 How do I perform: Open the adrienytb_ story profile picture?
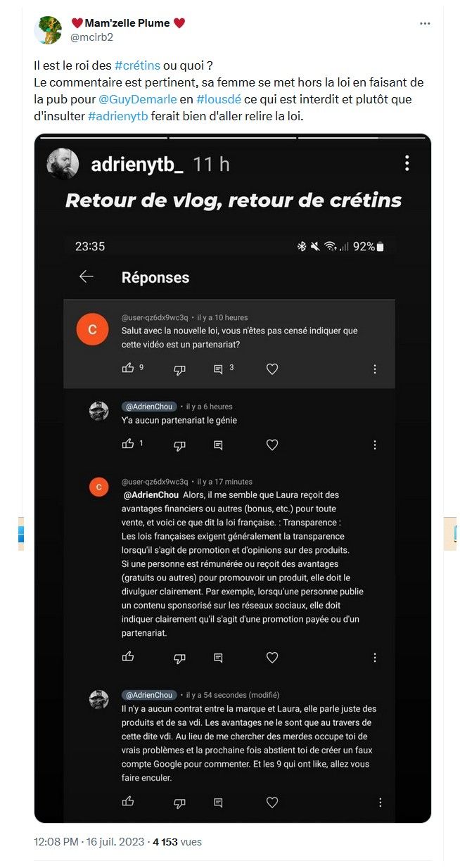pyautogui.click(x=63, y=165)
